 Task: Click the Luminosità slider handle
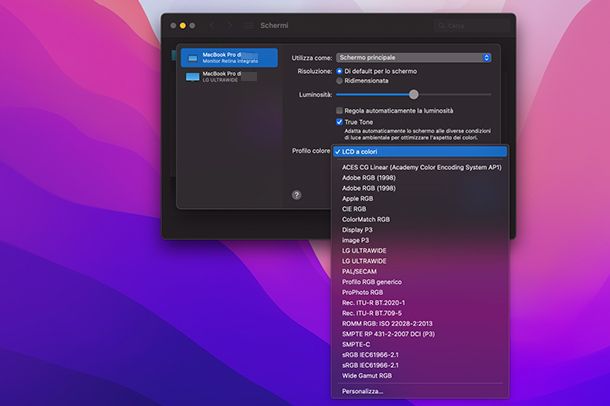pyautogui.click(x=414, y=94)
